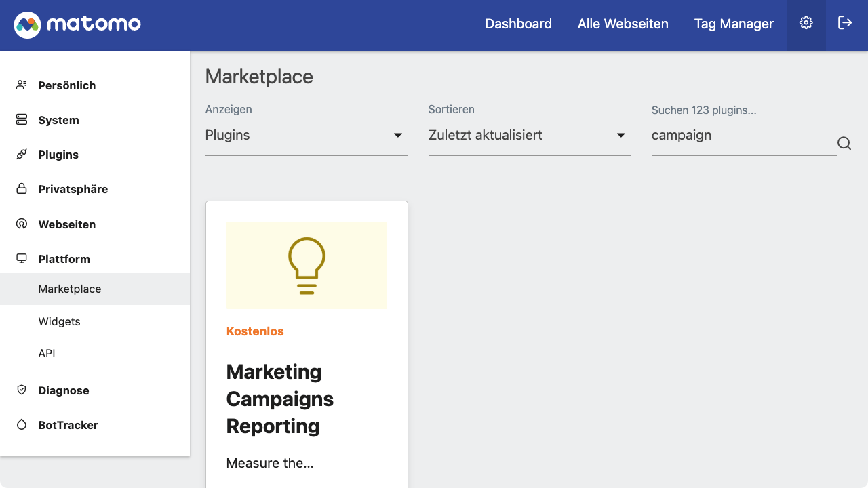The width and height of the screenshot is (868, 488).
Task: Click the Kostenlos label on plugin card
Action: click(255, 331)
